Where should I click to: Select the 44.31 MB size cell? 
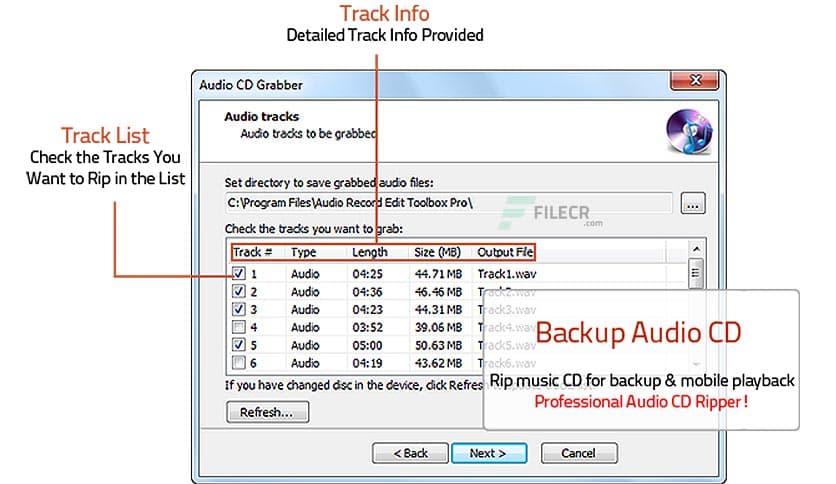438,310
